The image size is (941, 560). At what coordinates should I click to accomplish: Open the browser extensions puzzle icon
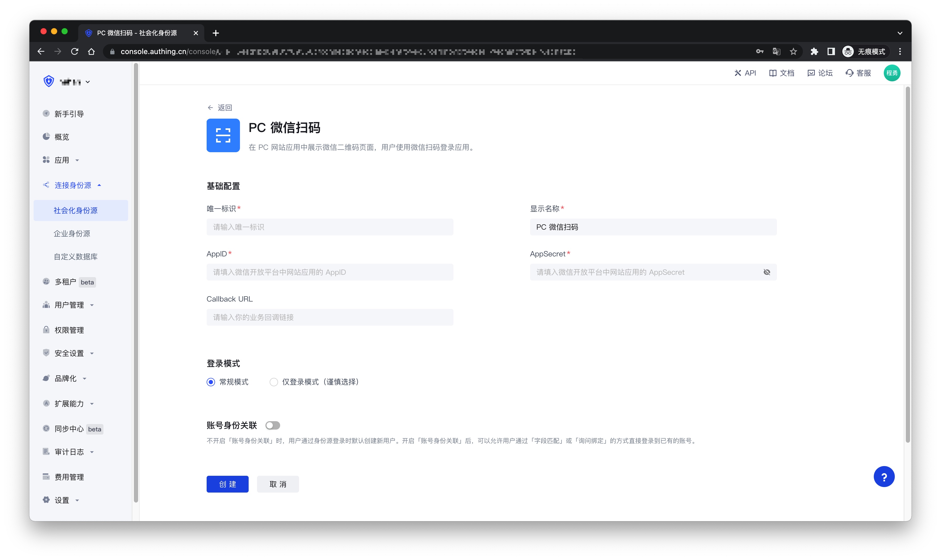pos(814,52)
